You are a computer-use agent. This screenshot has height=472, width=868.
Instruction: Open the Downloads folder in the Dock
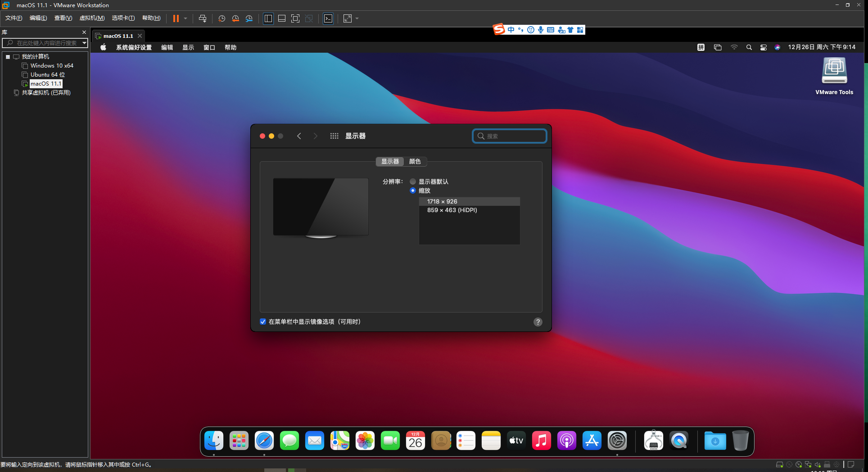[715, 441]
